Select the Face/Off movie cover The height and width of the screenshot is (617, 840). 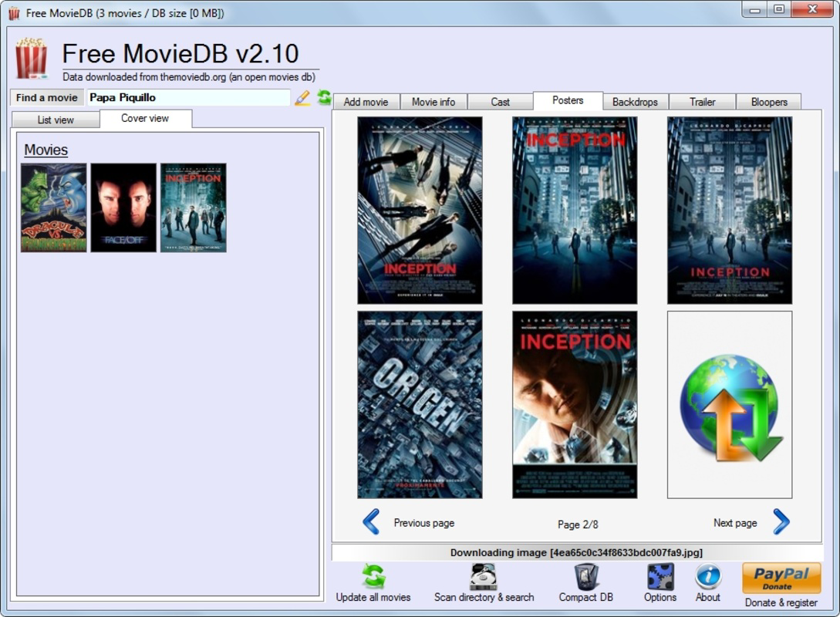pyautogui.click(x=123, y=207)
